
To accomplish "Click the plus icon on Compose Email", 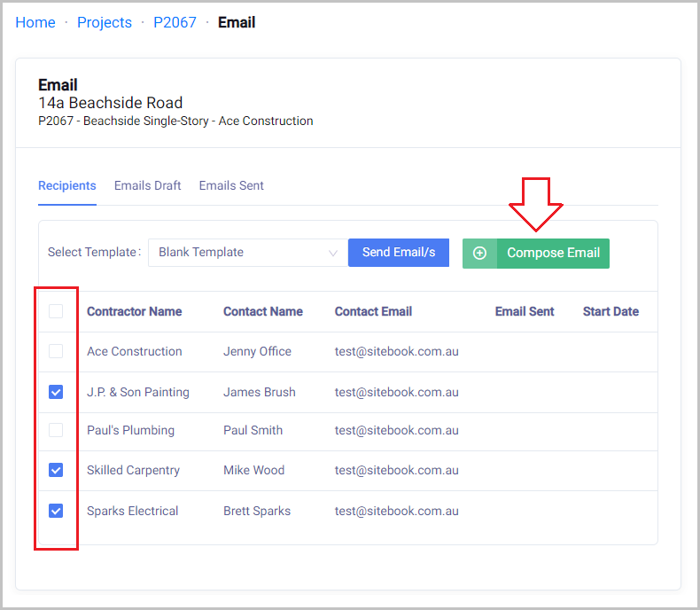I will point(479,253).
